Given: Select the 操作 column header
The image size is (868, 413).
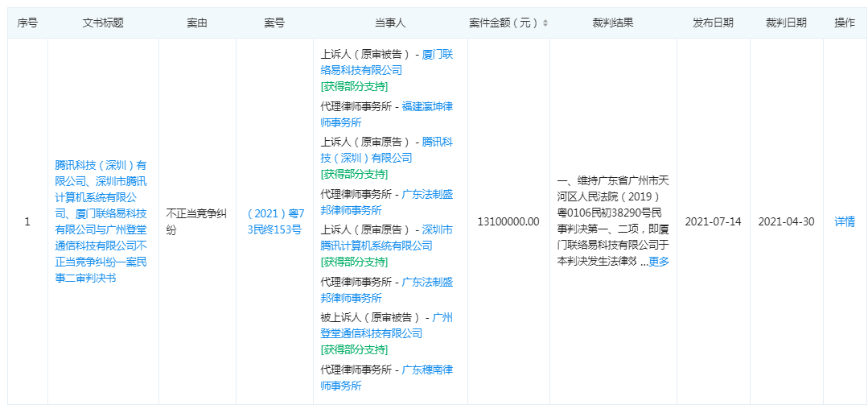Looking at the screenshot, I should click(845, 23).
